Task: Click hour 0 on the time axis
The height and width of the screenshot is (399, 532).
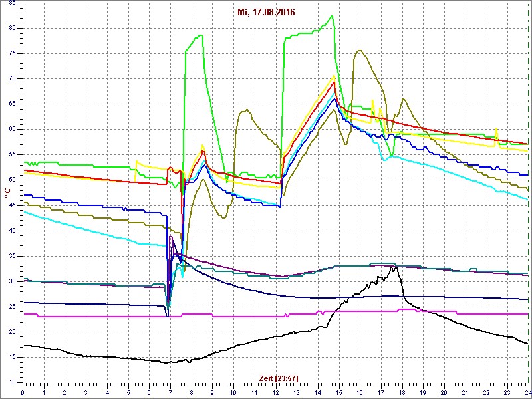Action: pyautogui.click(x=23, y=391)
